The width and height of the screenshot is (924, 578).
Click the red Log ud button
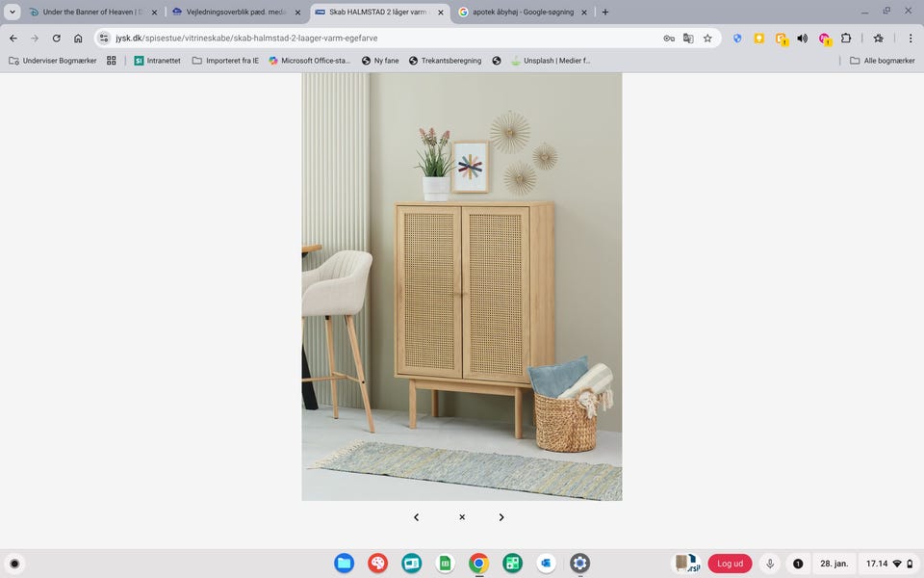(730, 564)
